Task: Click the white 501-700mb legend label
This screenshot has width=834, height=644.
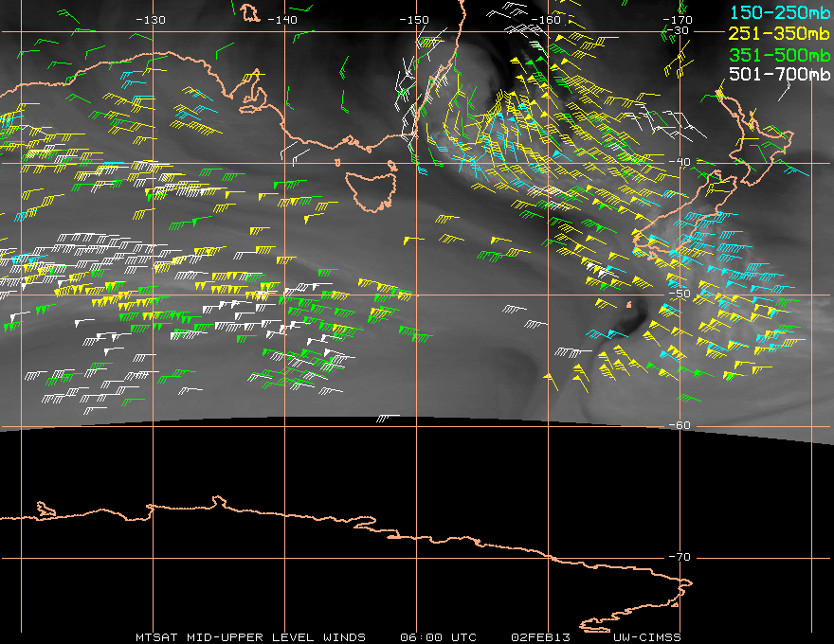Action: [x=779, y=74]
